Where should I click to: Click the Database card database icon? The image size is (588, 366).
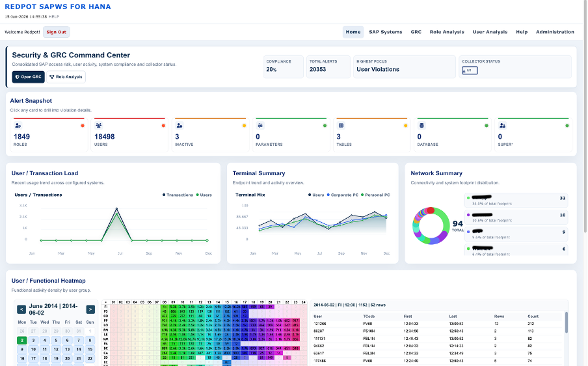pyautogui.click(x=421, y=126)
